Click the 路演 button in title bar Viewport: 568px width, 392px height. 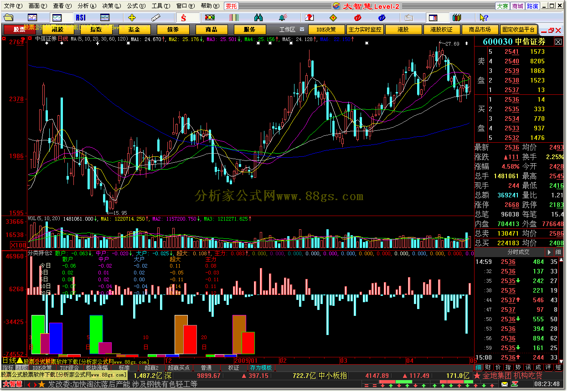click(532, 6)
